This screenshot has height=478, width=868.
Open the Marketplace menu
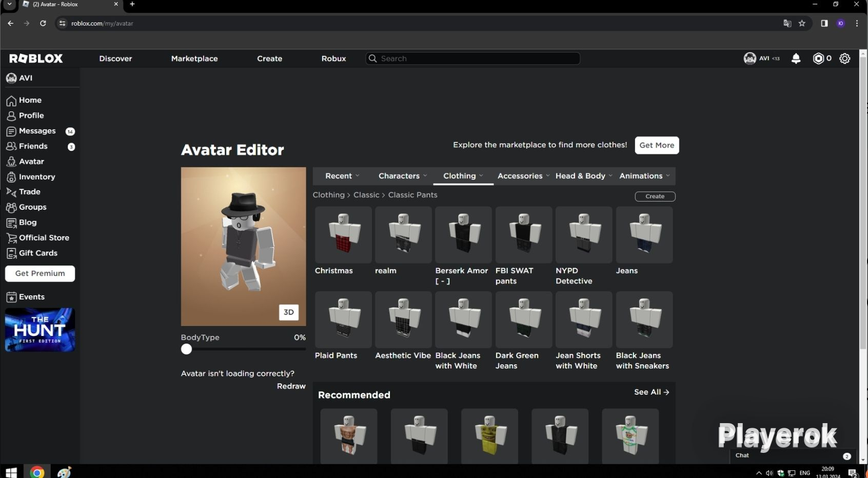click(194, 58)
